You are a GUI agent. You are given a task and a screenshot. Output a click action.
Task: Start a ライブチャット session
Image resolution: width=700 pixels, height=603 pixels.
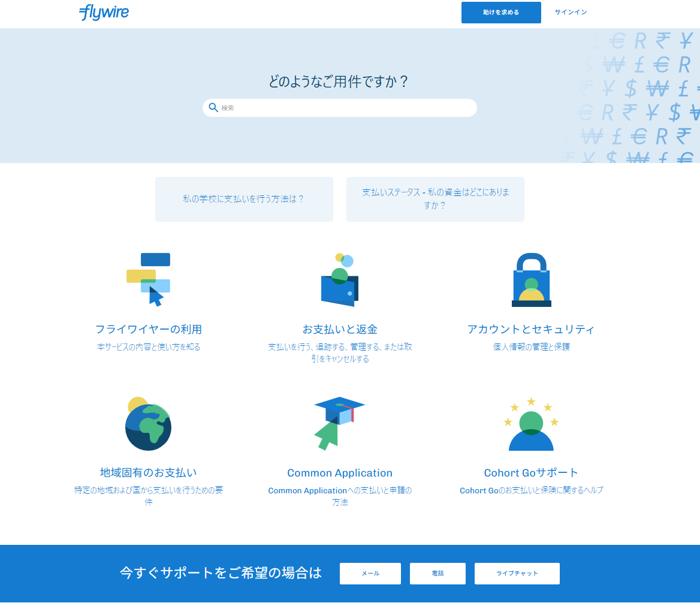coord(517,574)
